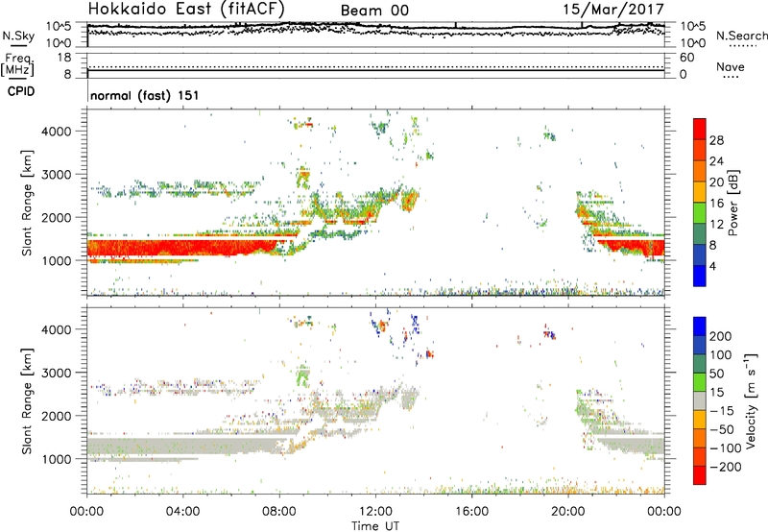Click the "3000" range tick of the velocity panel

point(56,373)
